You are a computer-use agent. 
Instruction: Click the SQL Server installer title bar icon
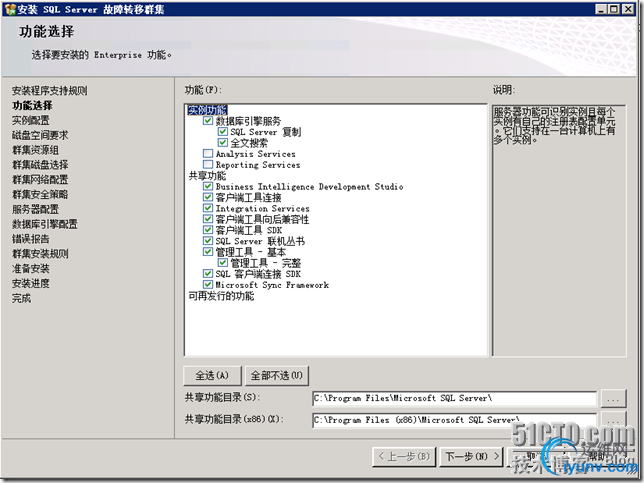pos(10,9)
